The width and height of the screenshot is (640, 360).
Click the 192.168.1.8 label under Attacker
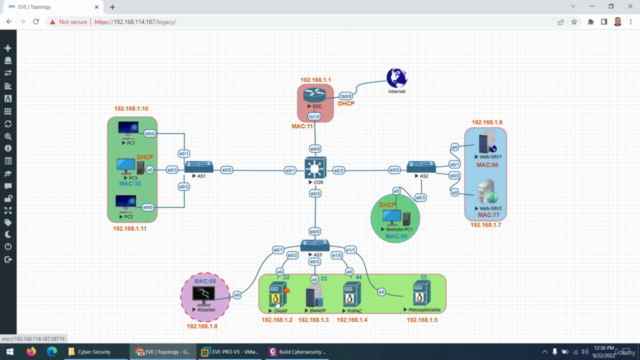coord(202,326)
